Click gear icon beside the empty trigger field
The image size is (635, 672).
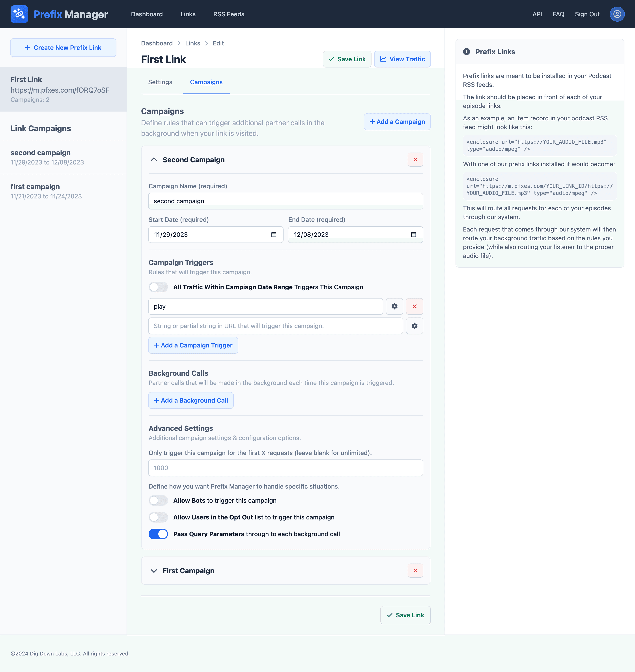point(414,326)
